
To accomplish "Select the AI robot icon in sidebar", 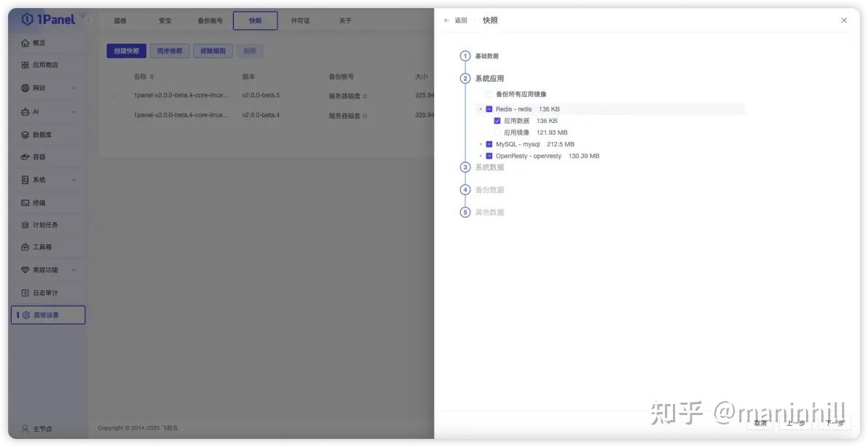I will pos(25,112).
